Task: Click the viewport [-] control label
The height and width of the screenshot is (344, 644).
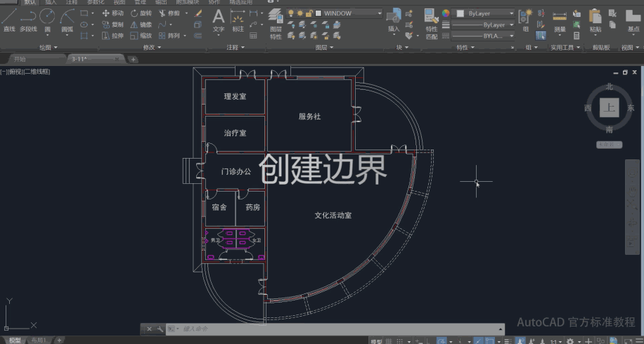Action: point(3,72)
